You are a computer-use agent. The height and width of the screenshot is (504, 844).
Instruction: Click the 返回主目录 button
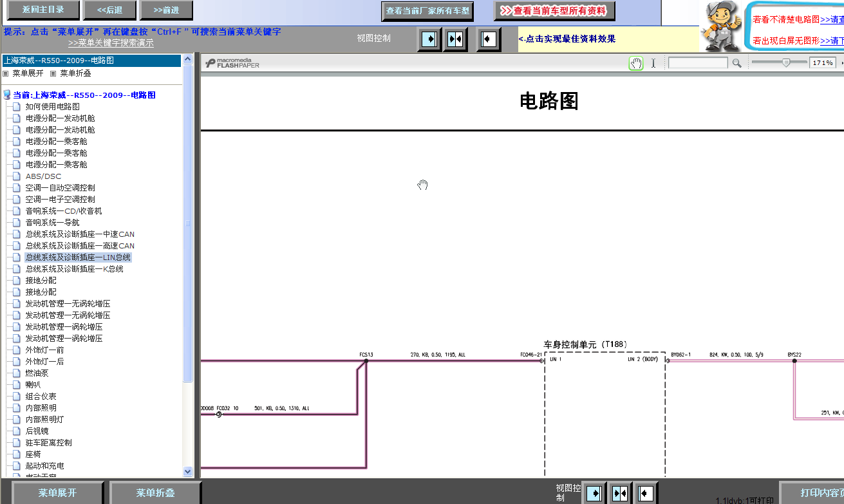43,10
